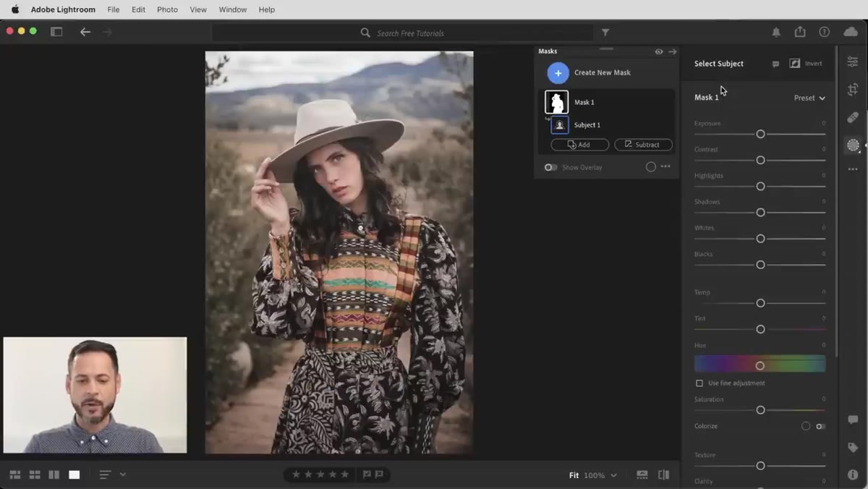Open the sort order icon
Screen dimensions: 868x489
106,475
